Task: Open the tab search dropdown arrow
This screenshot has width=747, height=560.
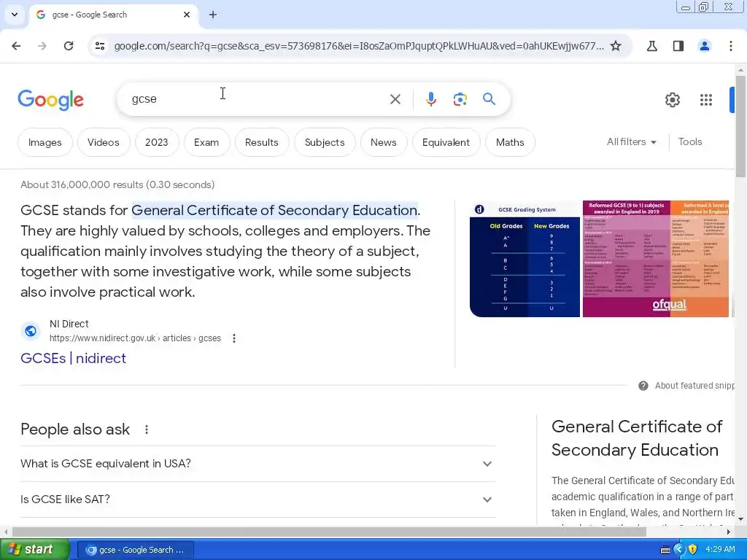Action: point(15,15)
